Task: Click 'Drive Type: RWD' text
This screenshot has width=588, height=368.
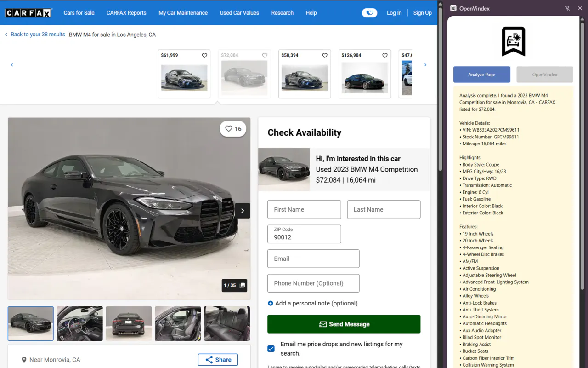Action: (x=478, y=178)
